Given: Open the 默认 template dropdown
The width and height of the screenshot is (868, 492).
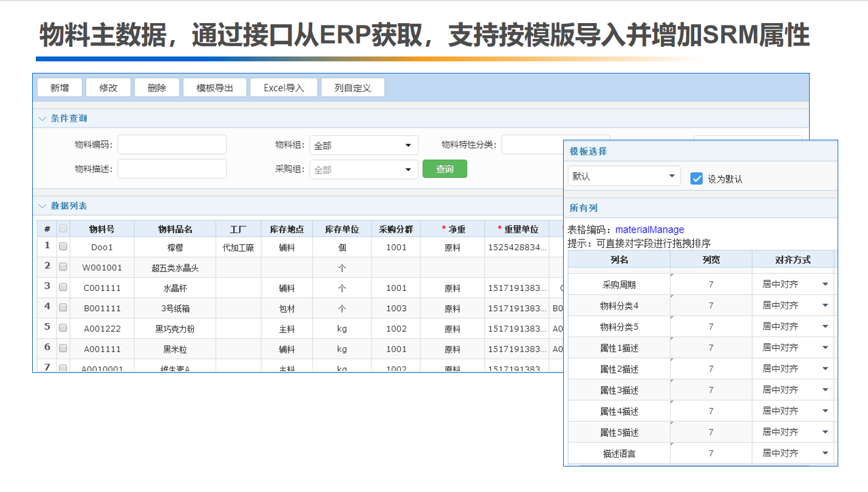Looking at the screenshot, I should coord(624,176).
